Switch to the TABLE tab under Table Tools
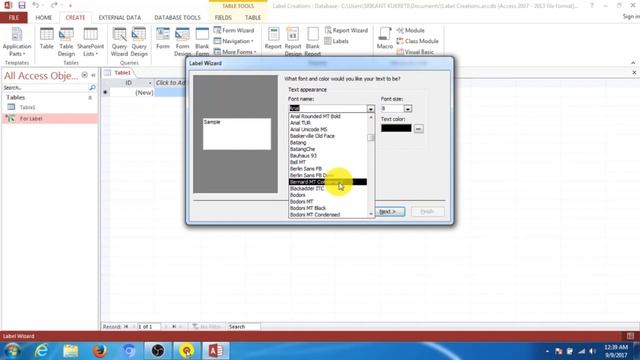Image resolution: width=640 pixels, height=360 pixels. (x=253, y=18)
